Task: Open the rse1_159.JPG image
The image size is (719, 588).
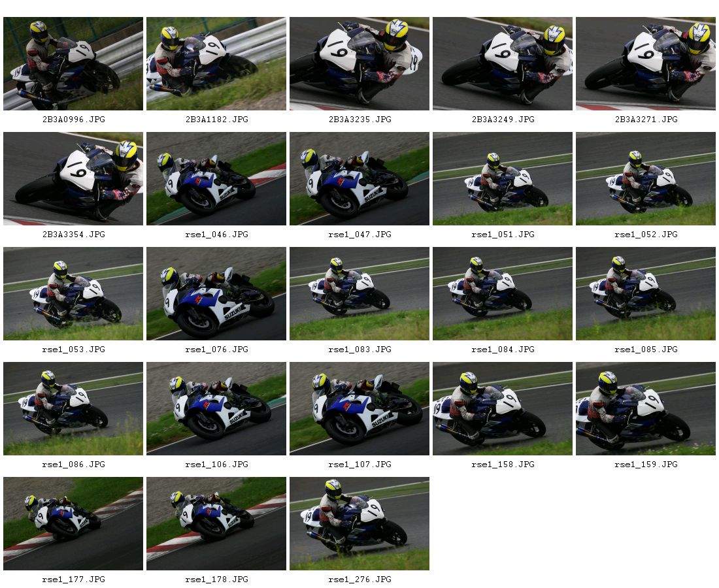Action: click(x=646, y=409)
